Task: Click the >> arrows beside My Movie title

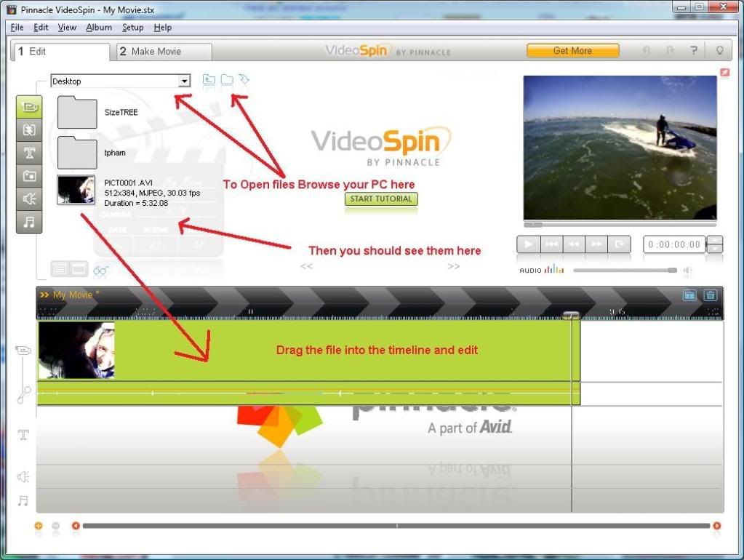Action: (x=44, y=295)
